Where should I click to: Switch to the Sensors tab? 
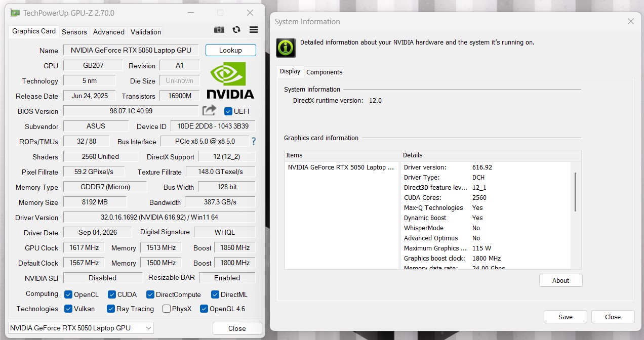(x=74, y=32)
